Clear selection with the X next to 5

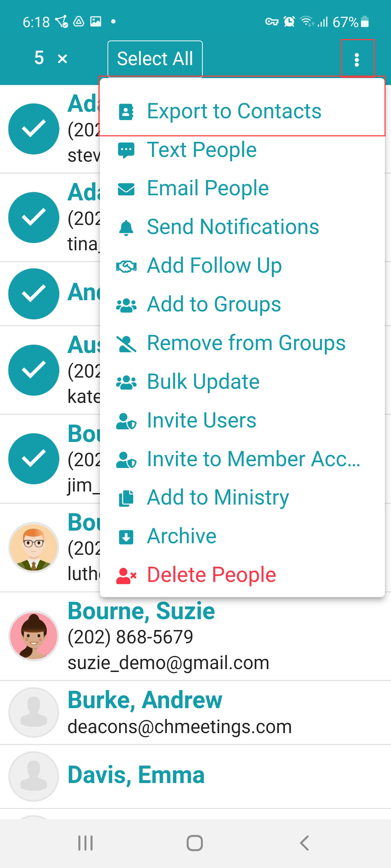62,59
